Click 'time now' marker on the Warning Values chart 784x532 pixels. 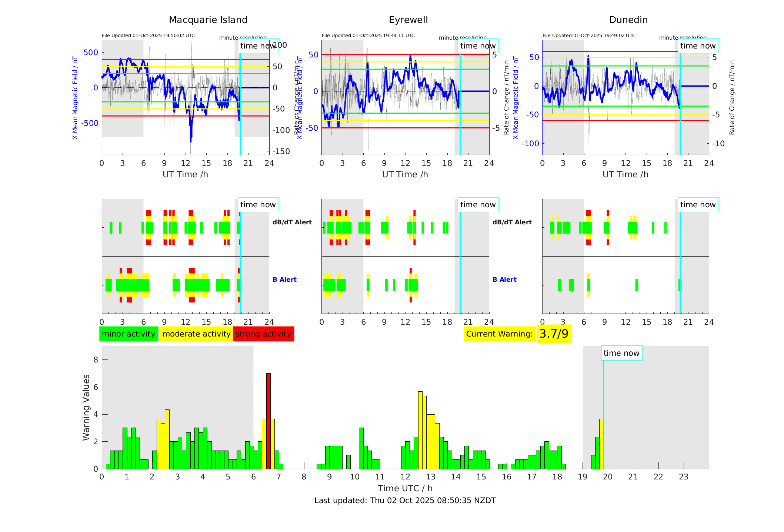[x=621, y=353]
